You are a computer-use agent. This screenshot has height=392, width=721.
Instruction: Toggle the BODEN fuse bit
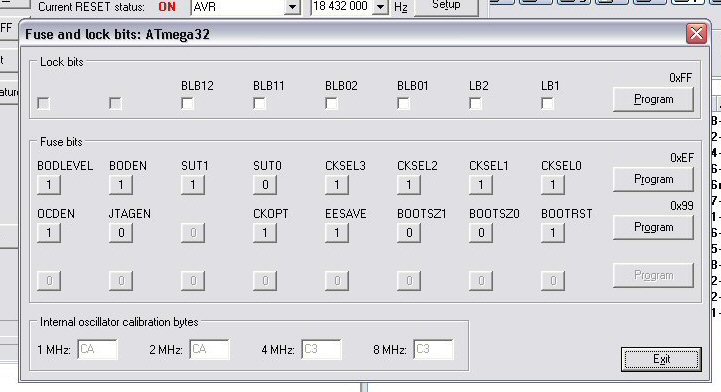[121, 185]
